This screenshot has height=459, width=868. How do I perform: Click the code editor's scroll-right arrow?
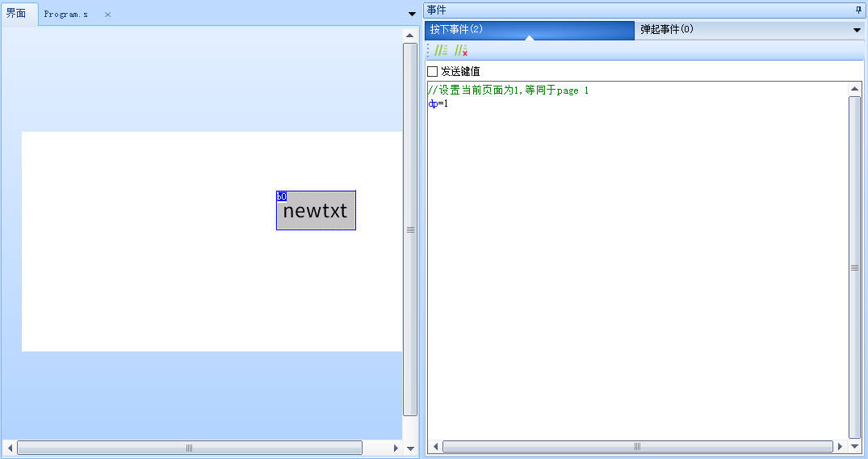(841, 446)
